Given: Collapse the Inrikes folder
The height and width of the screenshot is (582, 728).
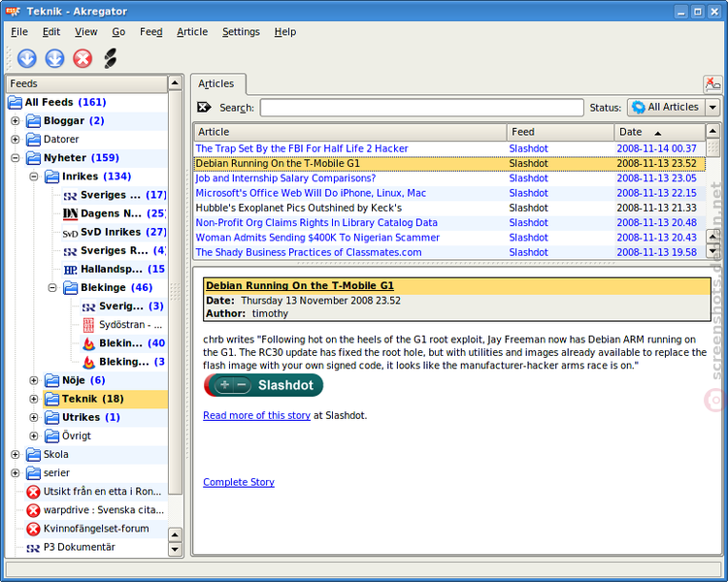Looking at the screenshot, I should 34,177.
